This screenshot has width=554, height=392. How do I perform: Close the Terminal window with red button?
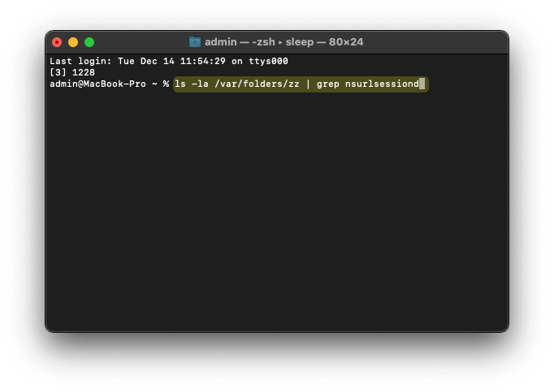[x=57, y=42]
